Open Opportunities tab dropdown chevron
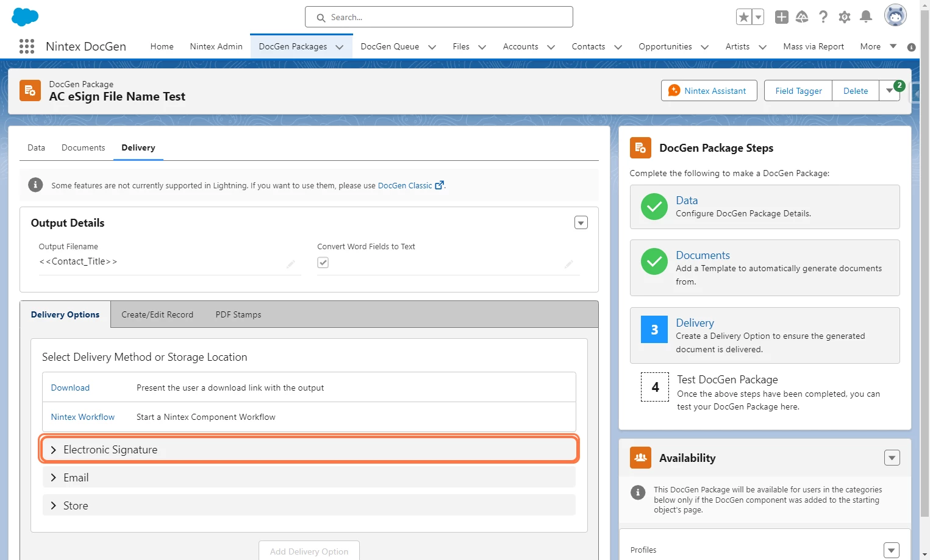 click(x=705, y=47)
